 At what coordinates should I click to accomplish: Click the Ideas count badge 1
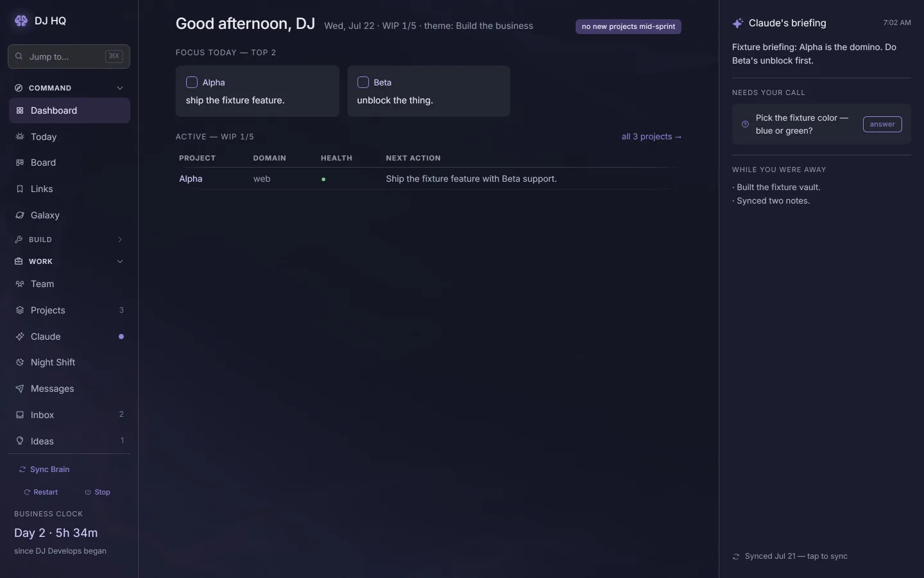[122, 441]
